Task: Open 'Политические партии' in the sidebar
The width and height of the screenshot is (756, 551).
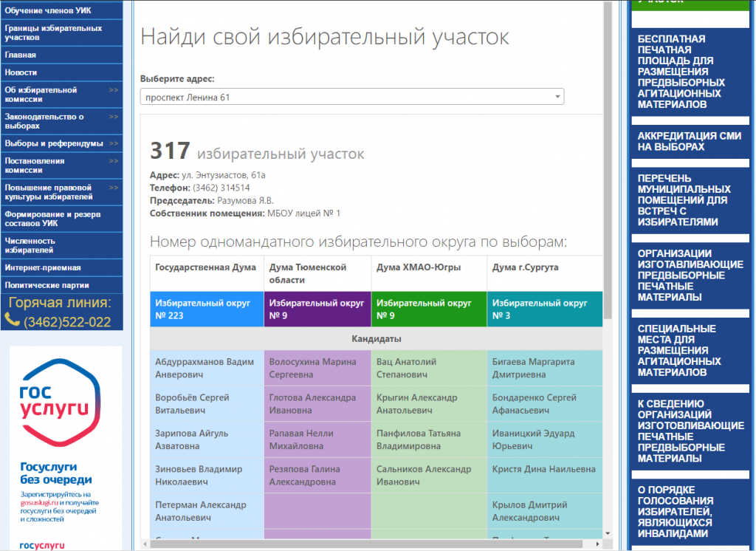Action: (x=47, y=285)
